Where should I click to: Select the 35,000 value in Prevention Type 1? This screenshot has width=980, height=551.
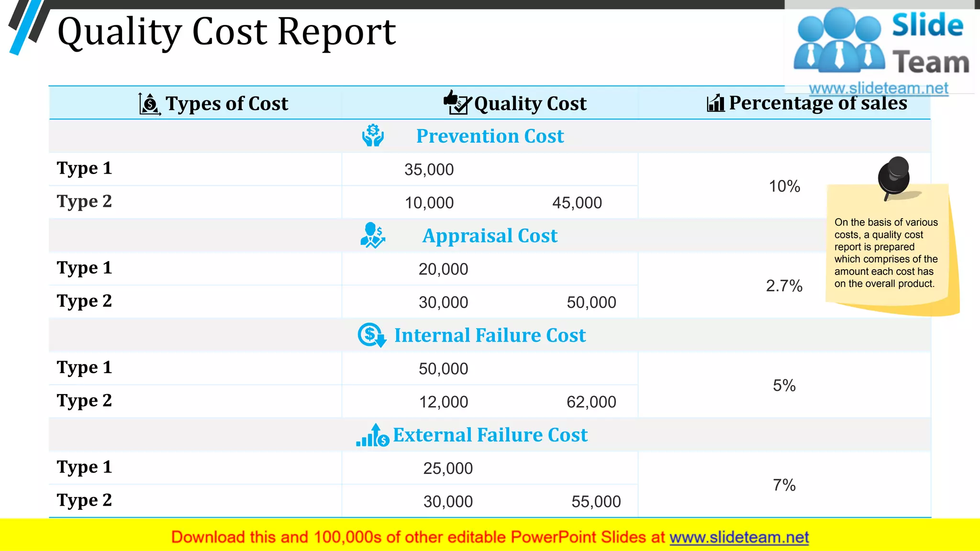point(429,170)
